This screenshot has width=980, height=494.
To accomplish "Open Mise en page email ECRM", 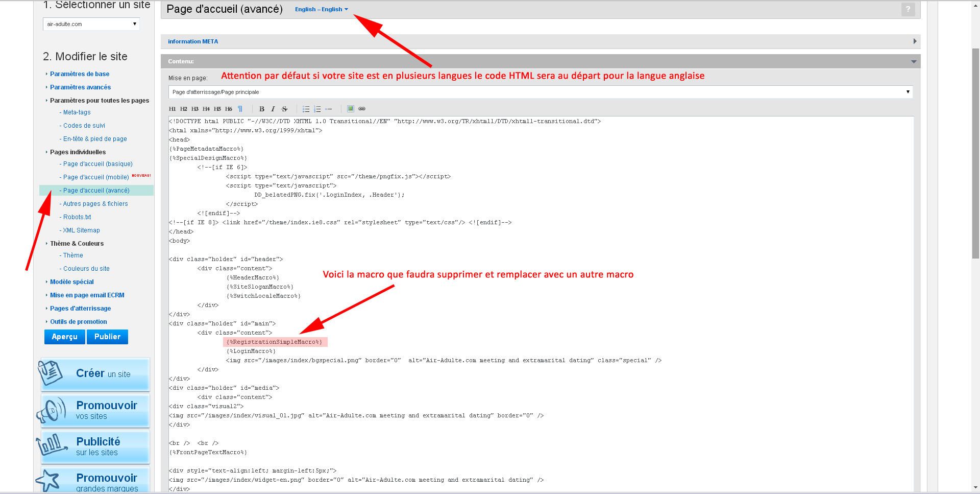I will [x=87, y=295].
